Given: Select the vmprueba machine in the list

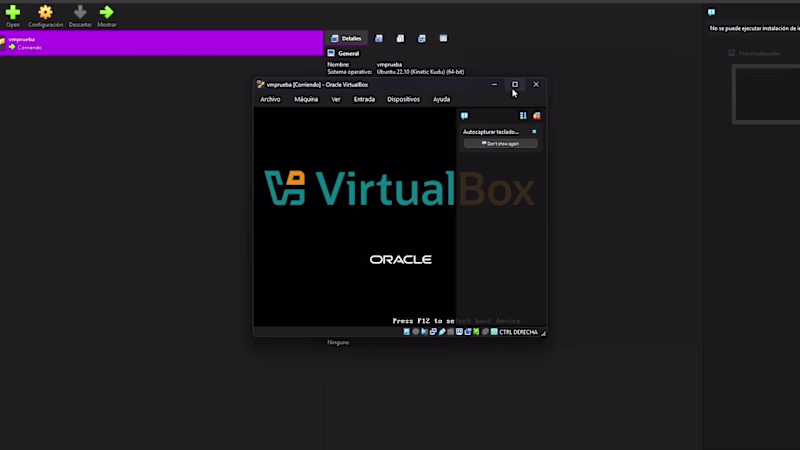Looking at the screenshot, I should (161, 43).
